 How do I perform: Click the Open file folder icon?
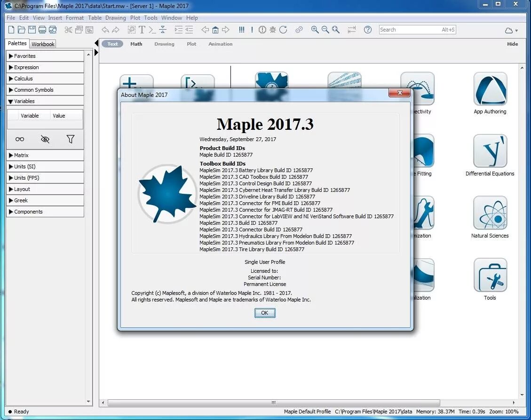21,30
